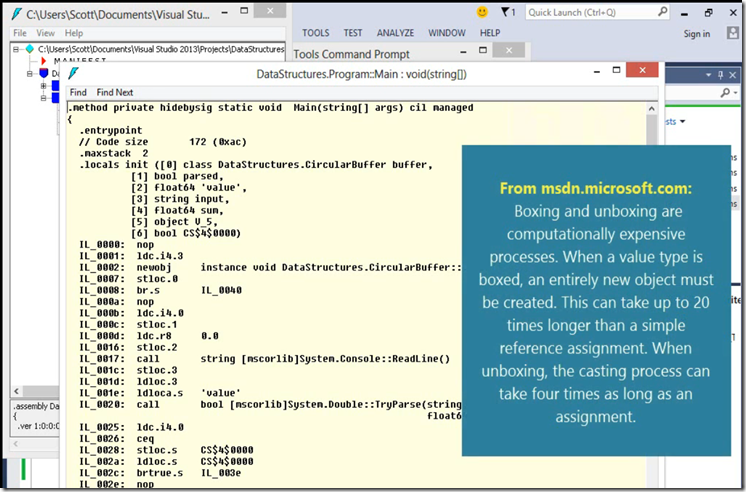Screen dimensions: 746x492
Task: Expand the first class node under the namespace
Action: pyautogui.click(x=43, y=86)
